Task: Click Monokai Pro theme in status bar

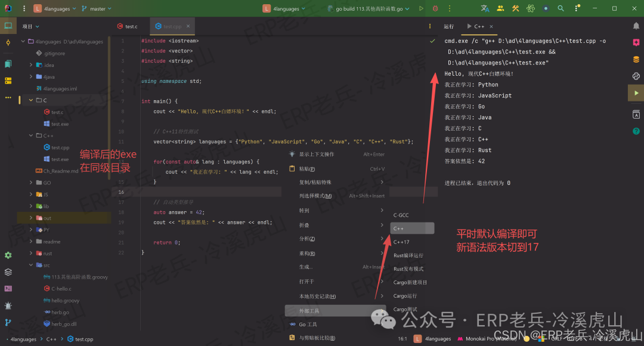Action: pyautogui.click(x=487, y=339)
